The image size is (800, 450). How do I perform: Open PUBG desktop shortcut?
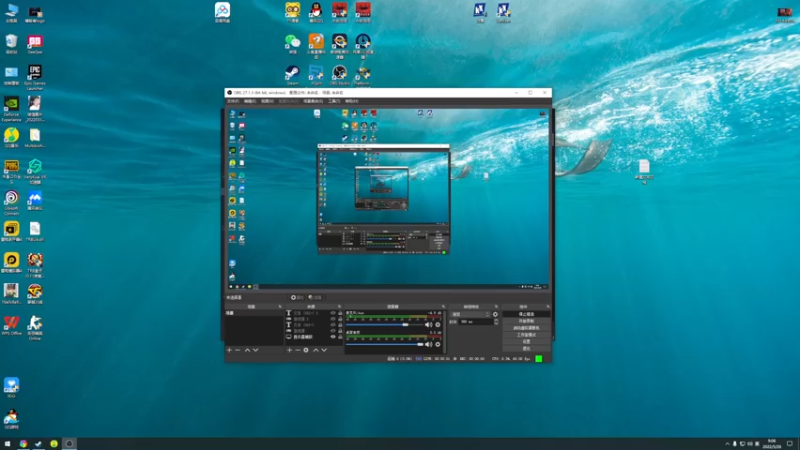tap(11, 171)
